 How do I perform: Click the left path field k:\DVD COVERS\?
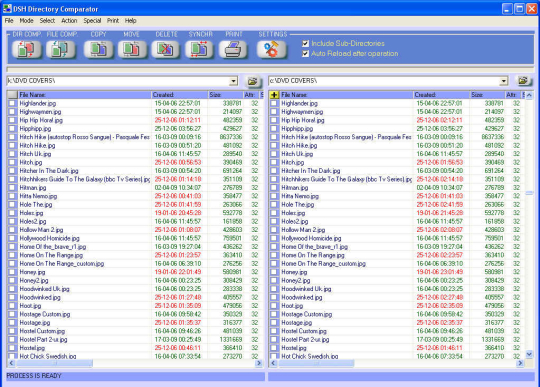(x=118, y=81)
